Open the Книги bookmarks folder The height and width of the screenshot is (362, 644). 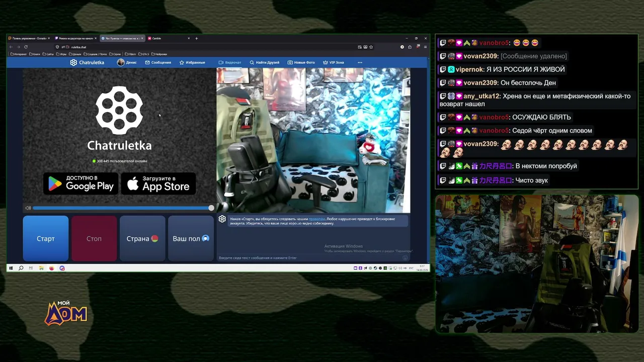pos(35,54)
